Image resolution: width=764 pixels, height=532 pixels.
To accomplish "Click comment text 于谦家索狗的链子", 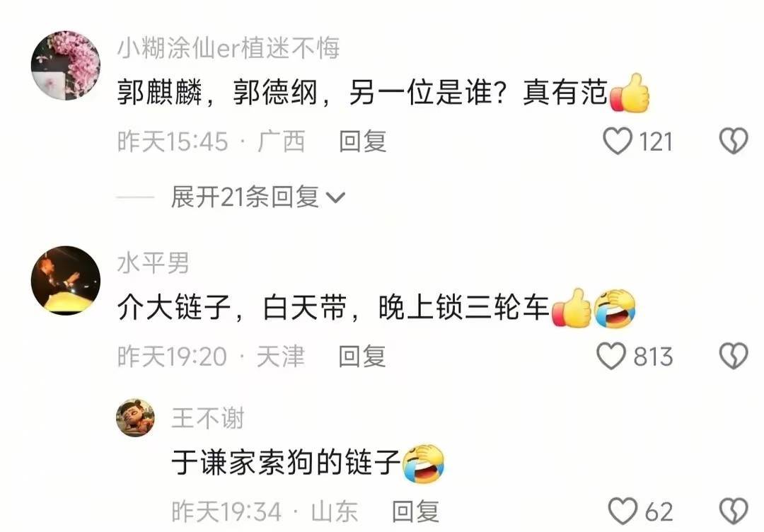I will [x=286, y=462].
